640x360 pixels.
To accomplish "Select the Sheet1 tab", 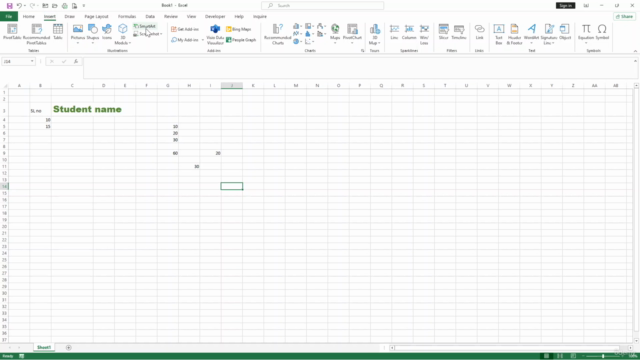I will [x=44, y=348].
